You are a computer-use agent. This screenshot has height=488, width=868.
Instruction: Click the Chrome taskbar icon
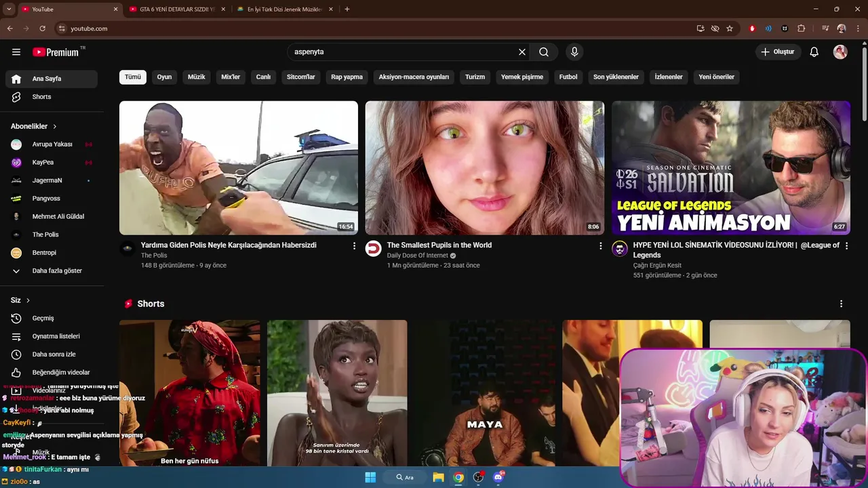tap(458, 477)
